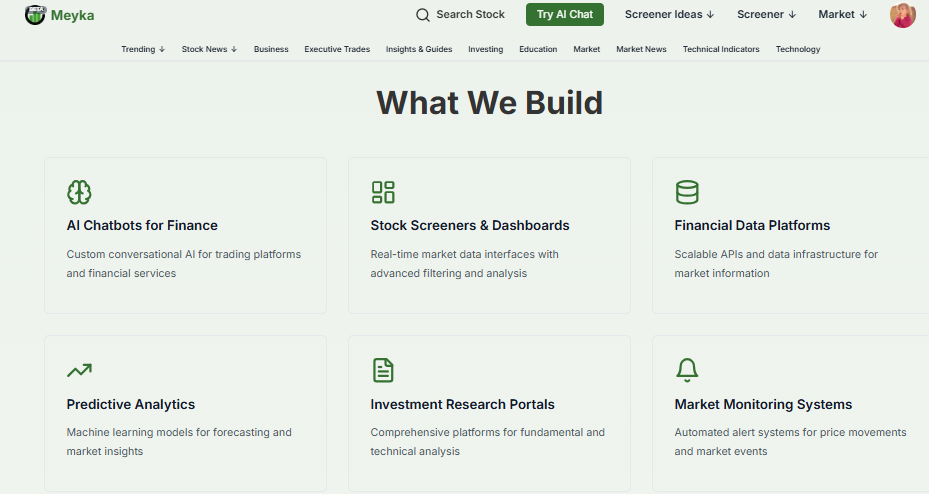
Task: Click the Try AI Chat button
Action: pos(565,14)
